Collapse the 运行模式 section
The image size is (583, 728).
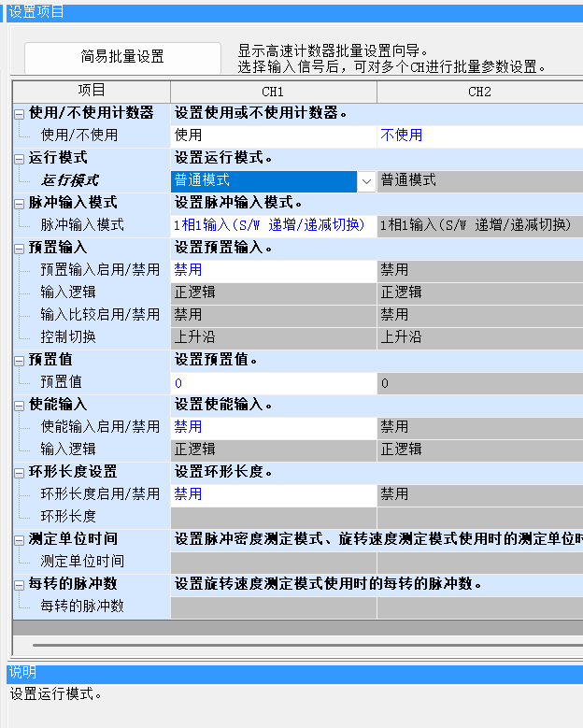pyautogui.click(x=20, y=158)
